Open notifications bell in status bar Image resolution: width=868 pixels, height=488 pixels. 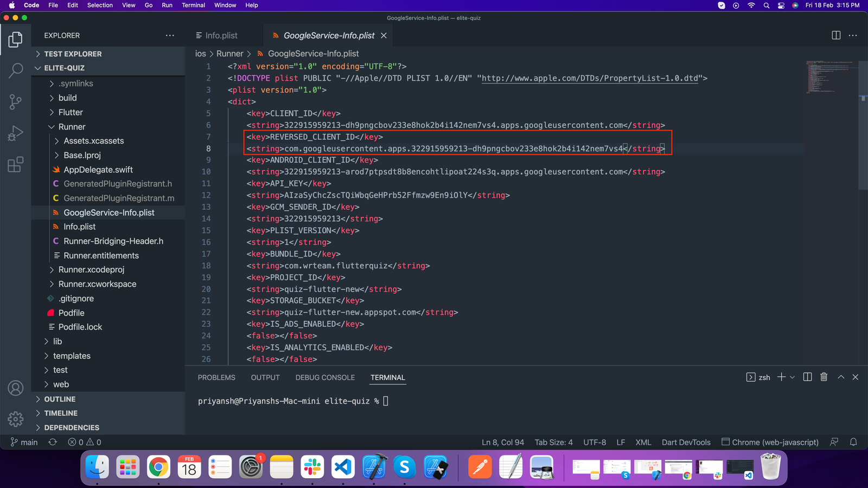[853, 442]
